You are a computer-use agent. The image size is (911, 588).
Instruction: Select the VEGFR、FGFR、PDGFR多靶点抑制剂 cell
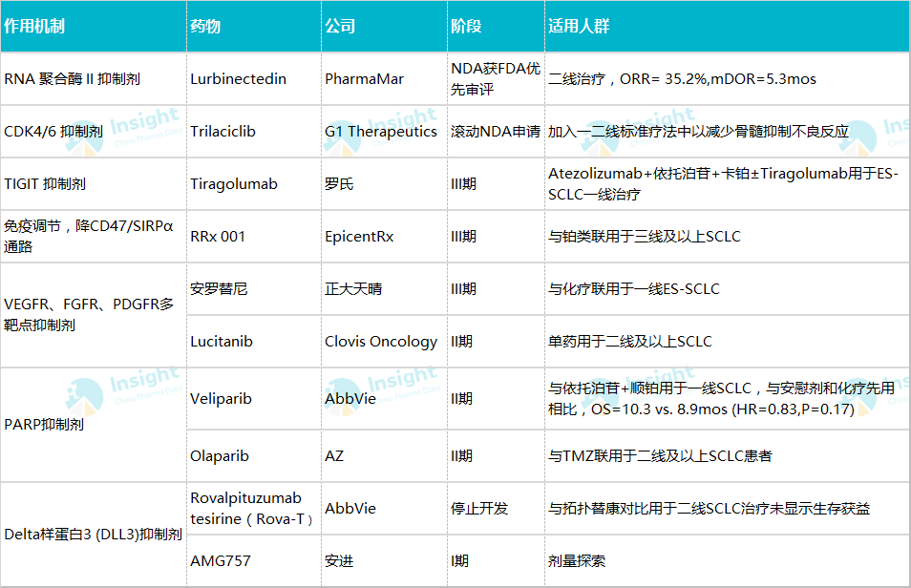tap(93, 315)
